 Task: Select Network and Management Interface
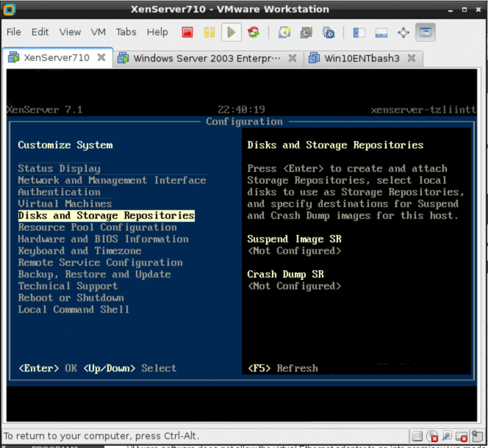click(112, 180)
